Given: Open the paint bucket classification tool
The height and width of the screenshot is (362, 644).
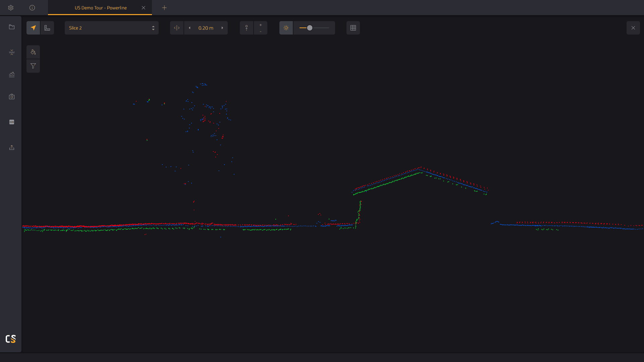Looking at the screenshot, I should coord(33,52).
